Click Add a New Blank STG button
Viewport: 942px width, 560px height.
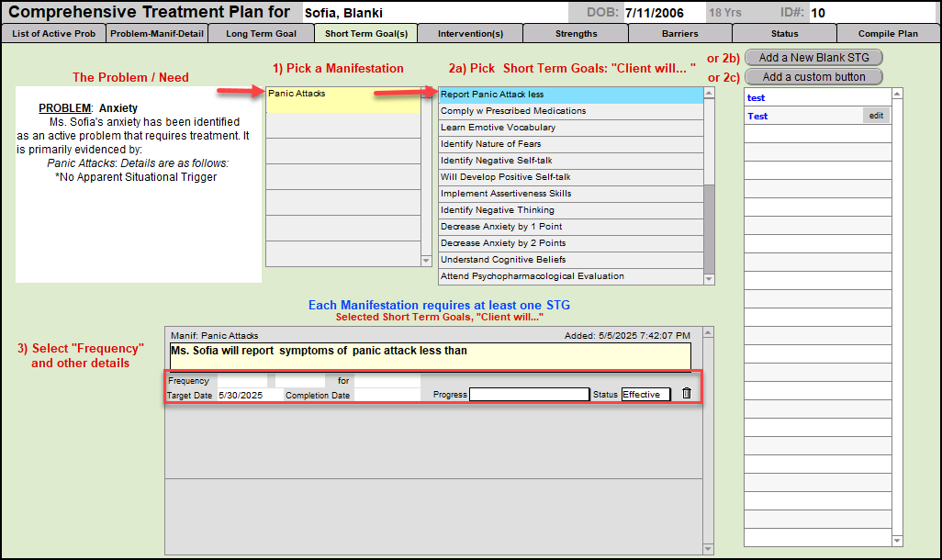(813, 58)
